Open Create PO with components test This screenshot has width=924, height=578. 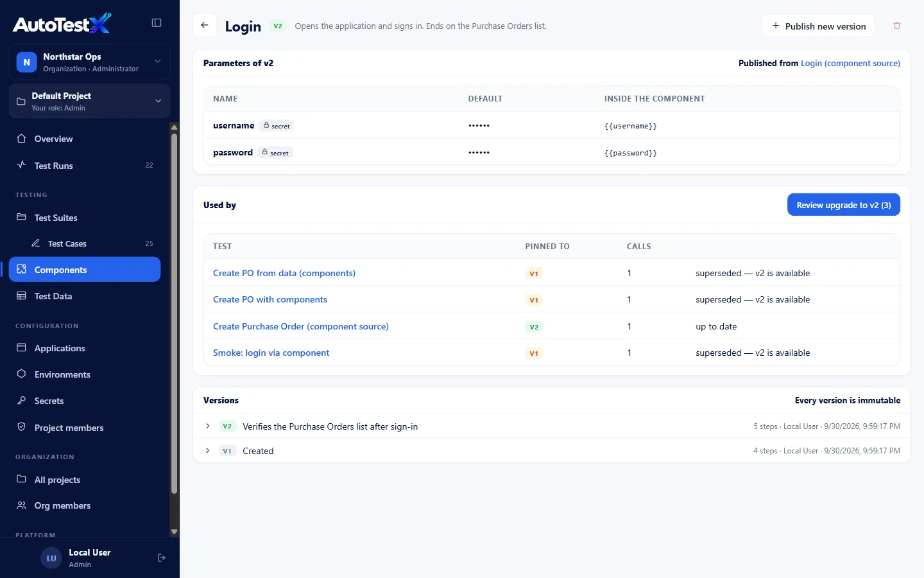tap(270, 299)
